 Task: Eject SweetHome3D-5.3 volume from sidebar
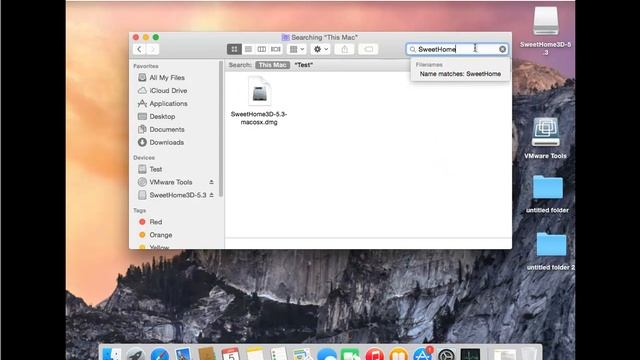[x=211, y=195]
